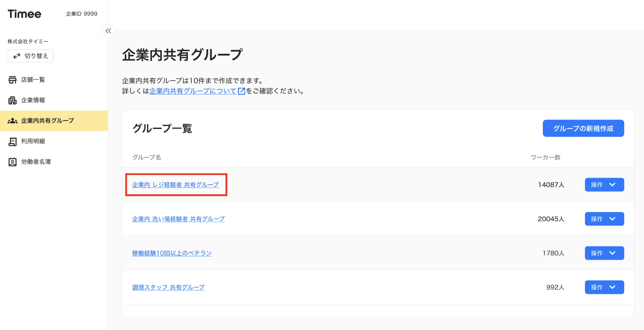The image size is (644, 330).
Task: Click the building icon beside 企業情報
Action: [x=13, y=100]
